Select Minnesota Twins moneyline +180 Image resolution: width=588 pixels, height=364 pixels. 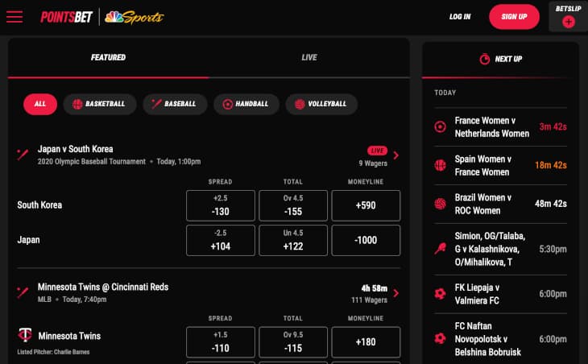coord(366,342)
